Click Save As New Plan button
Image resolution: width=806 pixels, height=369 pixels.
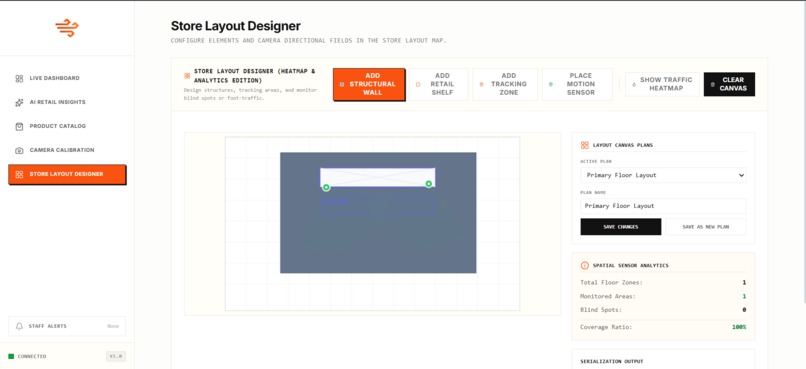pos(706,227)
